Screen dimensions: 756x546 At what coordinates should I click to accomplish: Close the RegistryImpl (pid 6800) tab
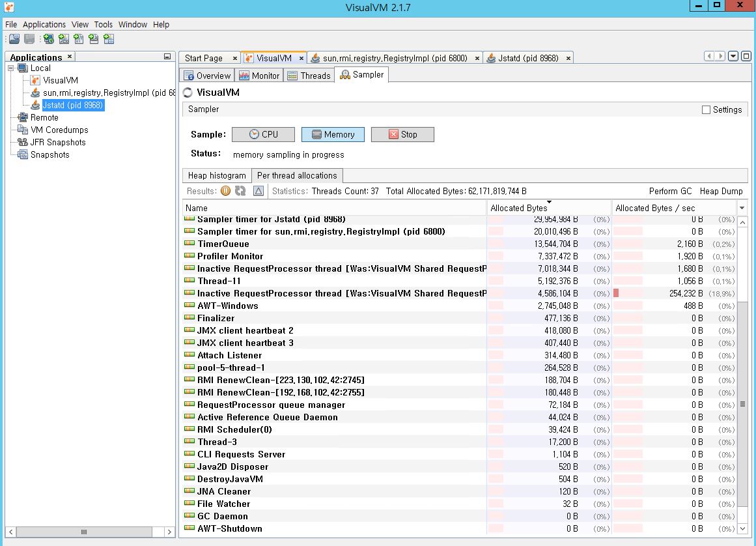coord(477,59)
